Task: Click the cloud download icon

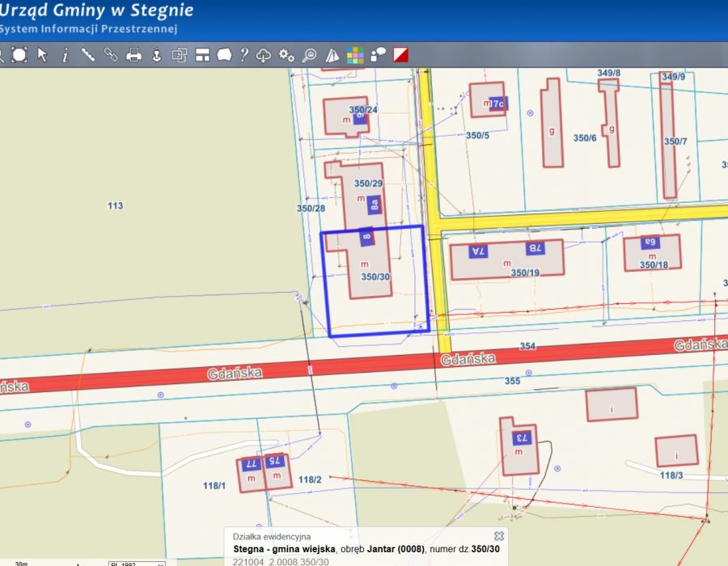Action: tap(264, 55)
